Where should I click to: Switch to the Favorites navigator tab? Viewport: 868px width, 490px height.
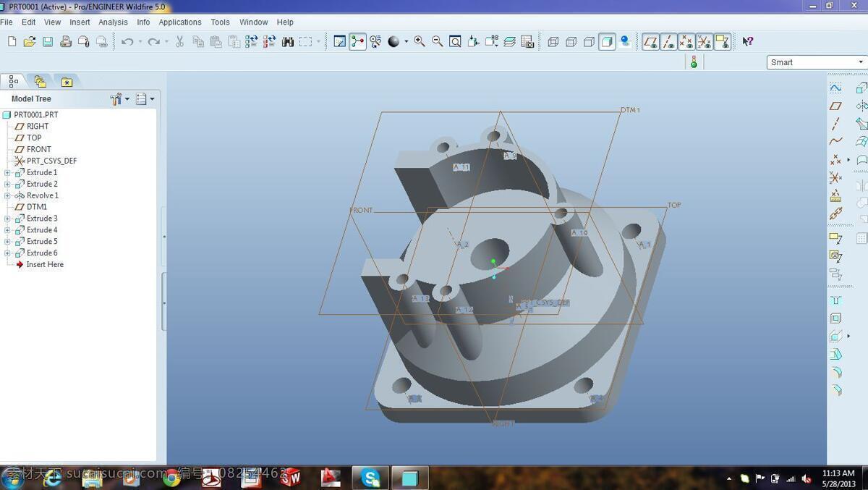[x=67, y=82]
